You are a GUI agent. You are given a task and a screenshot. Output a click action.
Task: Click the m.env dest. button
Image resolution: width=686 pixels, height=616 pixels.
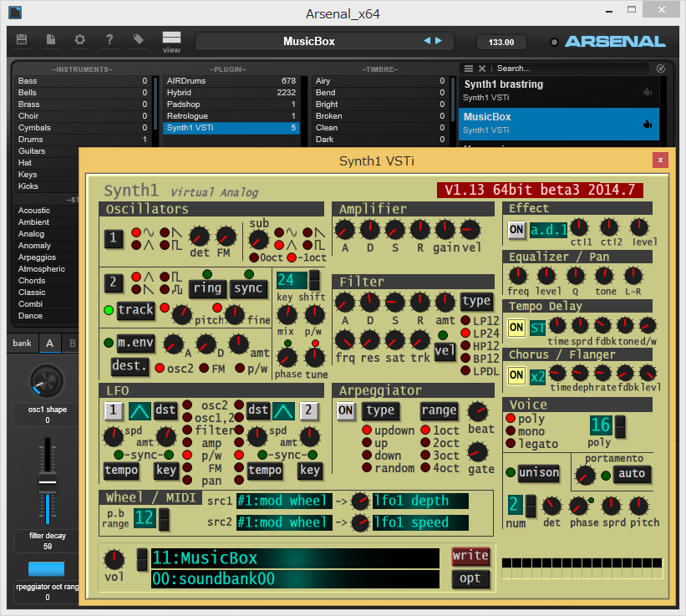[129, 366]
